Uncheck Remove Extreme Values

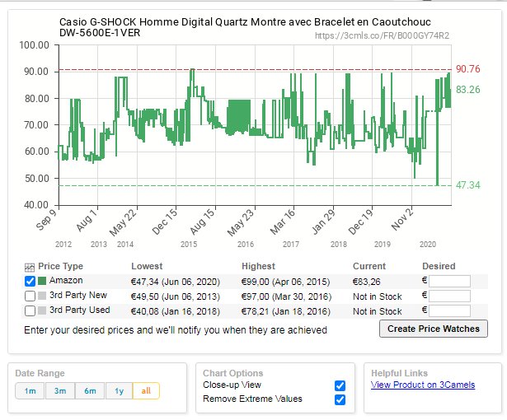click(340, 399)
